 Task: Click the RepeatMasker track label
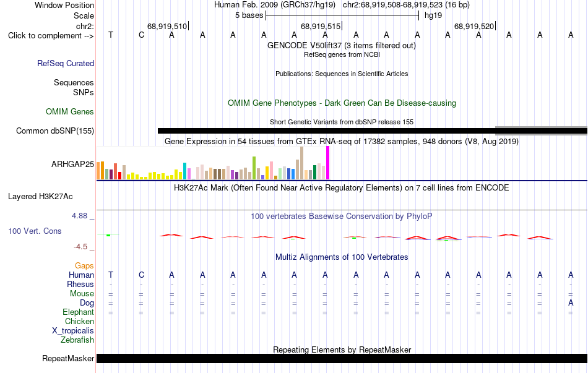(x=68, y=358)
